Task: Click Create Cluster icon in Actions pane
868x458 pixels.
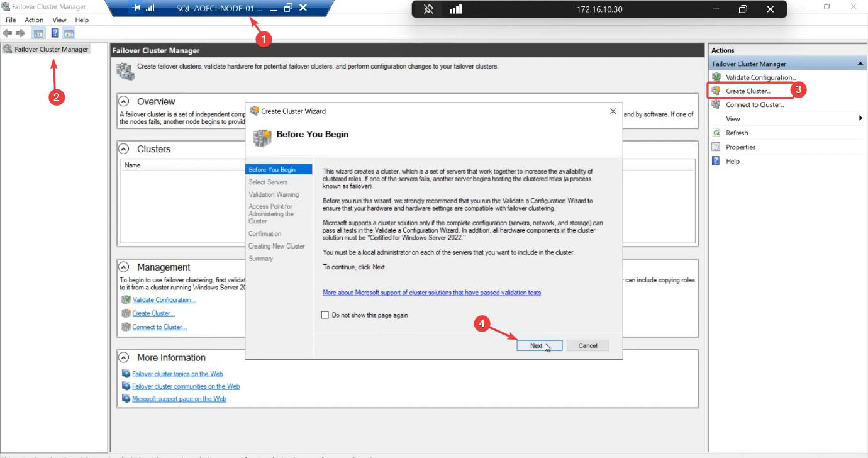Action: [716, 91]
